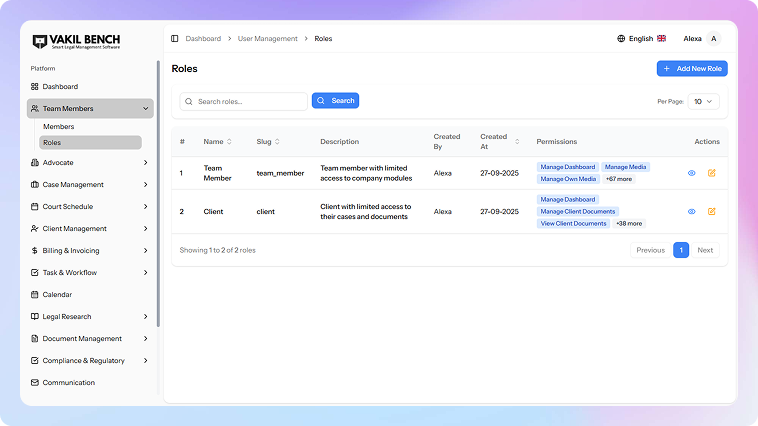Screen dimensions: 758x426
Task: Open Calendar from the sidebar
Action: [x=57, y=295]
